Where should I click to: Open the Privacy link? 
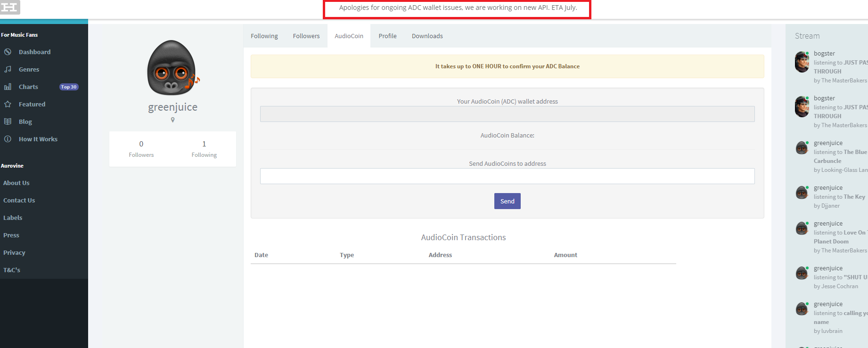[x=14, y=252]
